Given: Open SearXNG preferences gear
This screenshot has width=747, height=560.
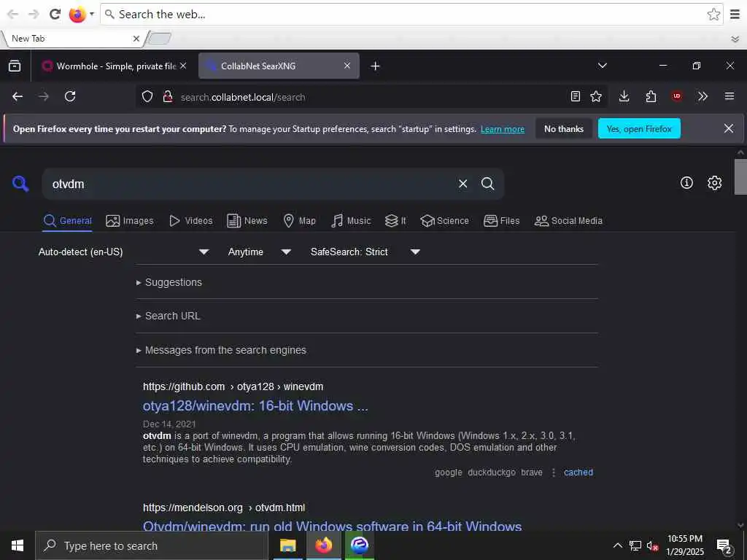Looking at the screenshot, I should (714, 183).
